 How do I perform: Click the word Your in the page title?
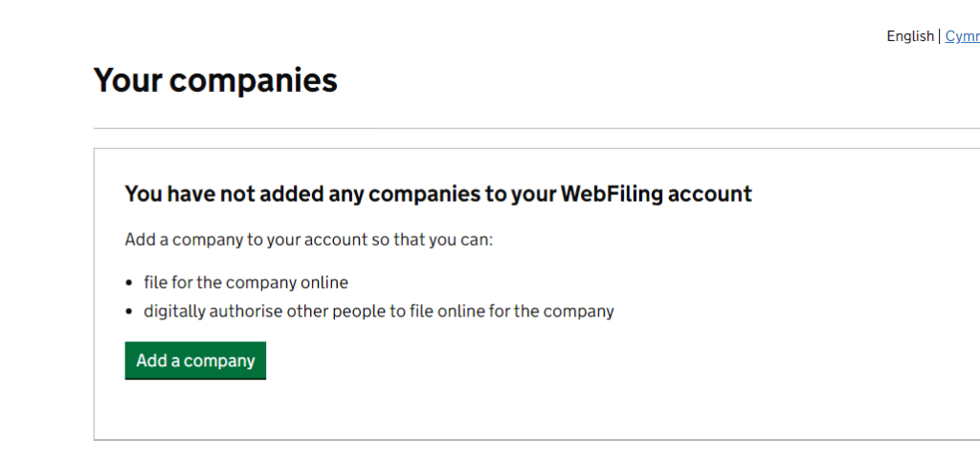(x=127, y=80)
